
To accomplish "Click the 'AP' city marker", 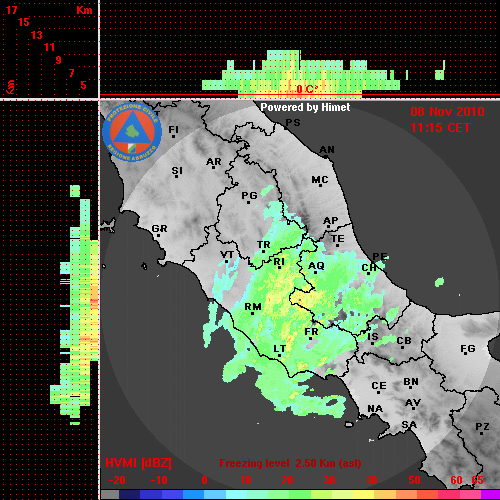I will tap(330, 222).
